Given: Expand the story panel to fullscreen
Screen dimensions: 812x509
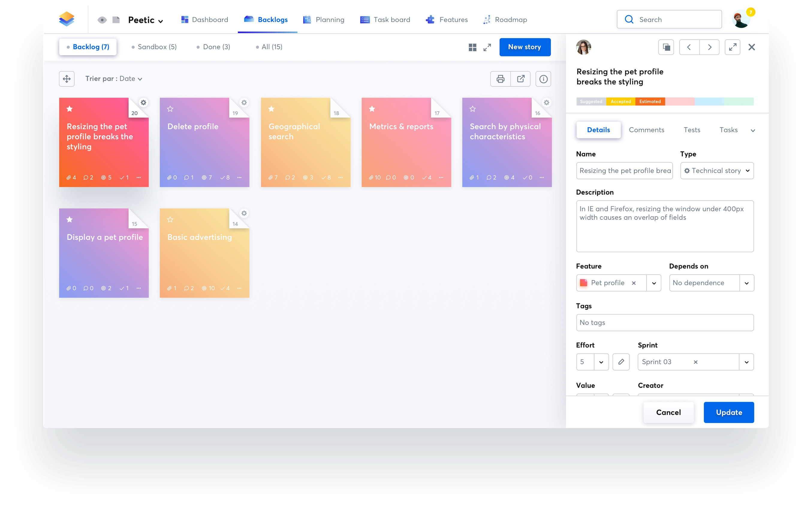Looking at the screenshot, I should coord(733,47).
